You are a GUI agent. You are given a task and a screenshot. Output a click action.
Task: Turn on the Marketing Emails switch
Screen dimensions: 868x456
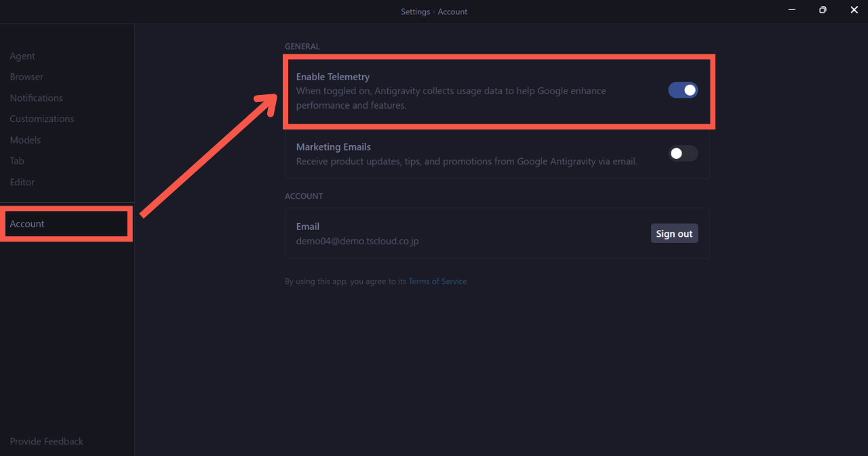pyautogui.click(x=683, y=153)
